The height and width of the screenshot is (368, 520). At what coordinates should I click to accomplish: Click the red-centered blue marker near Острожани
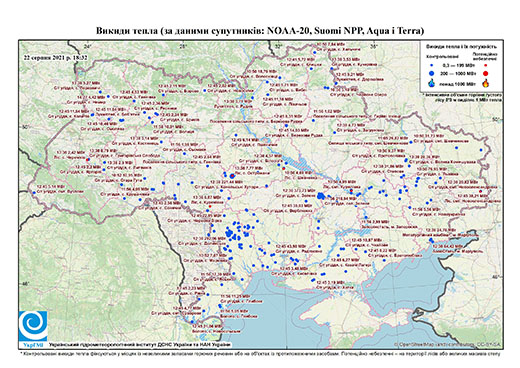pyautogui.click(x=232, y=176)
